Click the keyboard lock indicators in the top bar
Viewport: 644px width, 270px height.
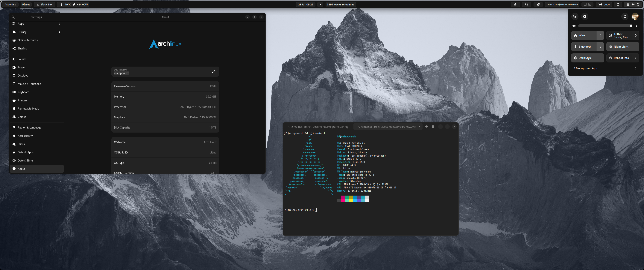(587, 4)
